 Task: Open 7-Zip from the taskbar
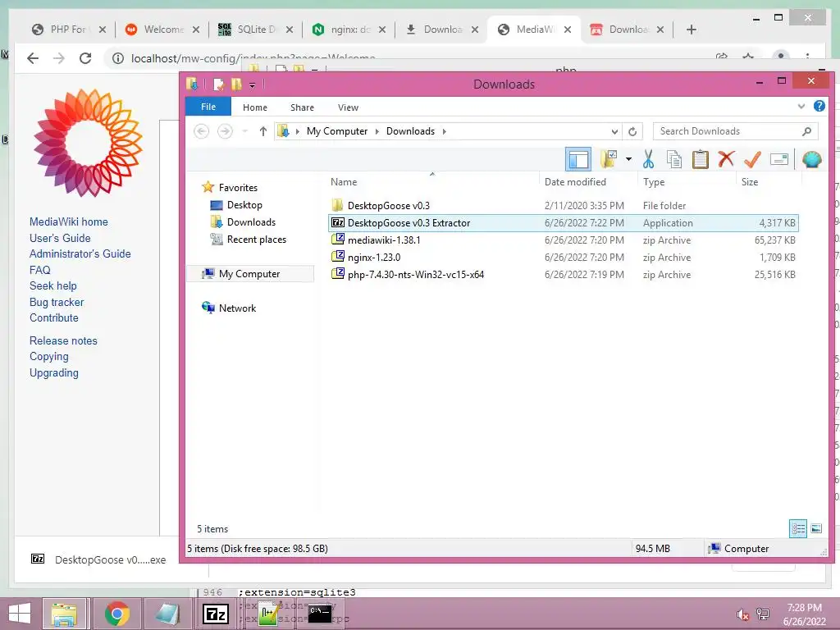[x=216, y=614]
